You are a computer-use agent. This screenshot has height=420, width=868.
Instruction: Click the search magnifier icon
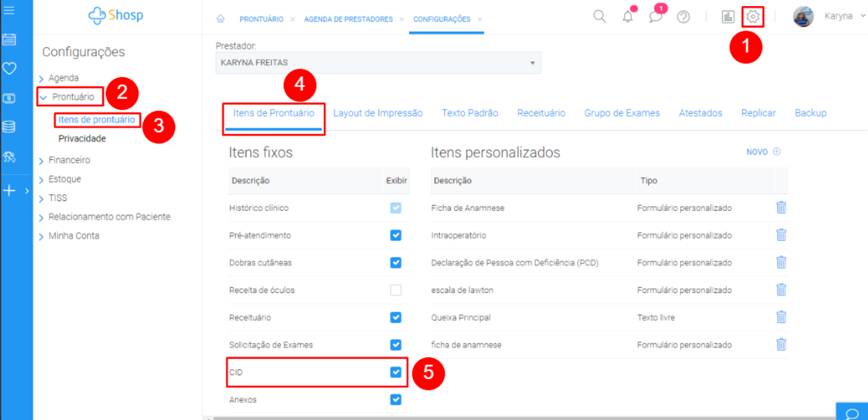tap(600, 17)
